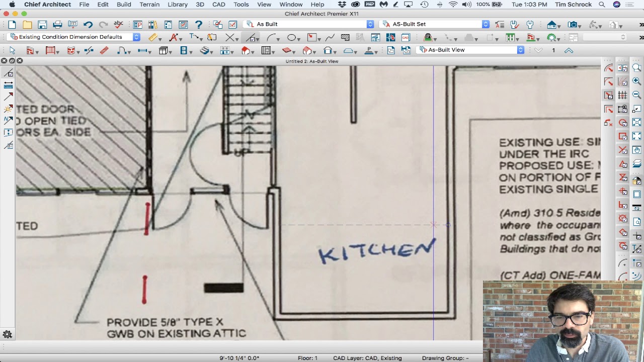Toggle the red X intersection snap
This screenshot has height=362, width=644.
pyautogui.click(x=623, y=150)
